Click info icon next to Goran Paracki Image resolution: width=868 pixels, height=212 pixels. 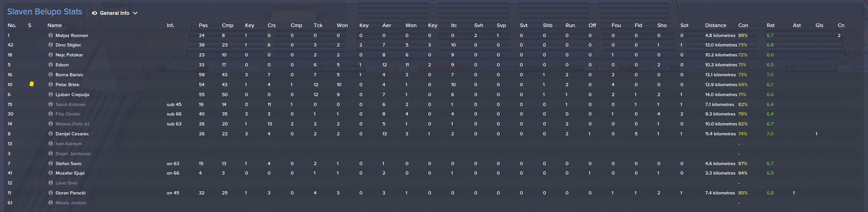[x=51, y=193]
